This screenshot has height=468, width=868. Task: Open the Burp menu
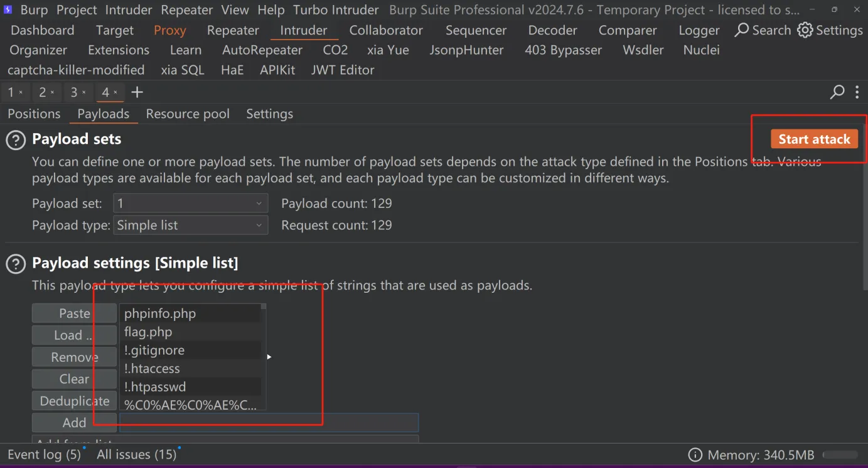(34, 10)
